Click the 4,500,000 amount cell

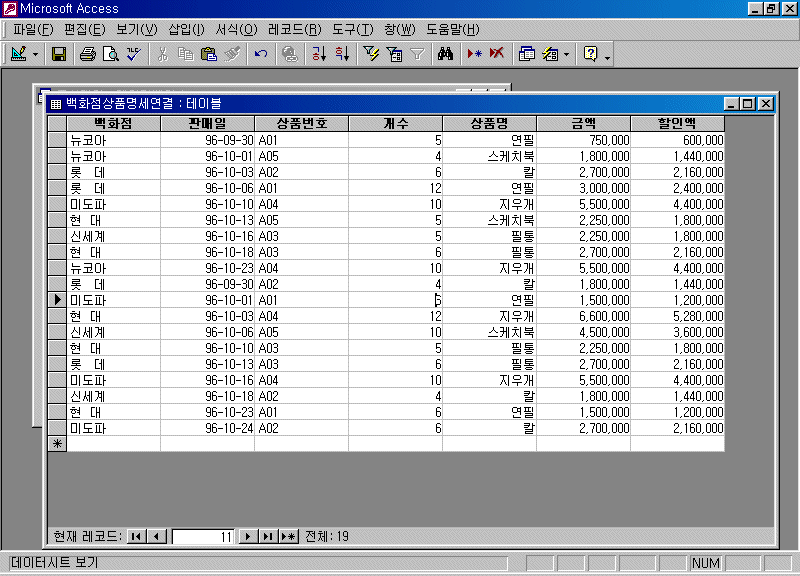pyautogui.click(x=584, y=332)
